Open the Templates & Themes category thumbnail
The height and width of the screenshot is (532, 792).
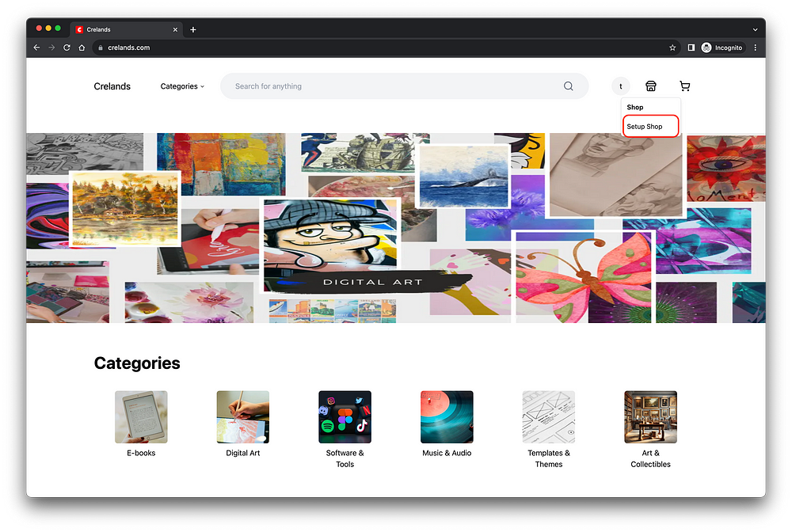pos(549,417)
